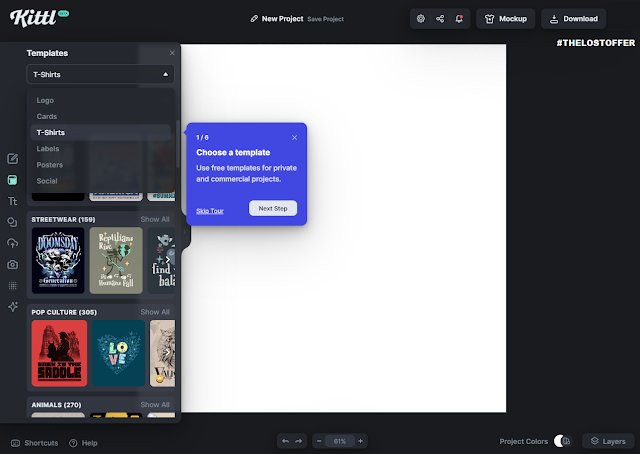The height and width of the screenshot is (454, 640).
Task: Show all Animals templates
Action: click(155, 405)
